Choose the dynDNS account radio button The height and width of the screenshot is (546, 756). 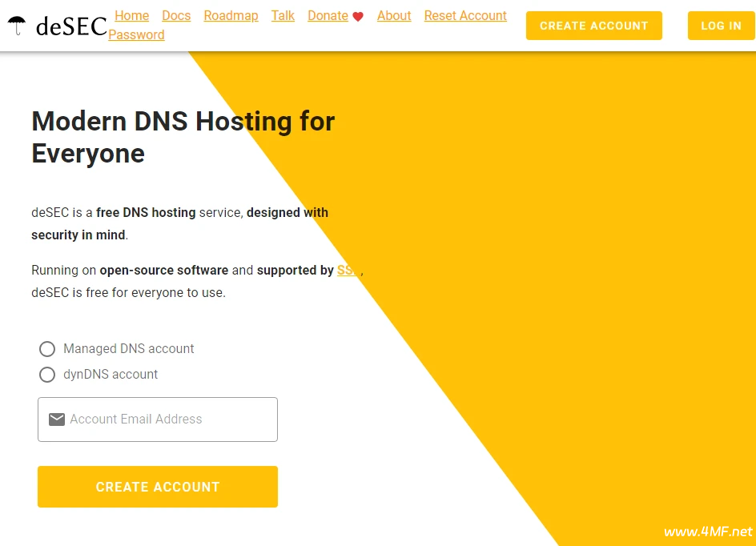click(x=47, y=375)
